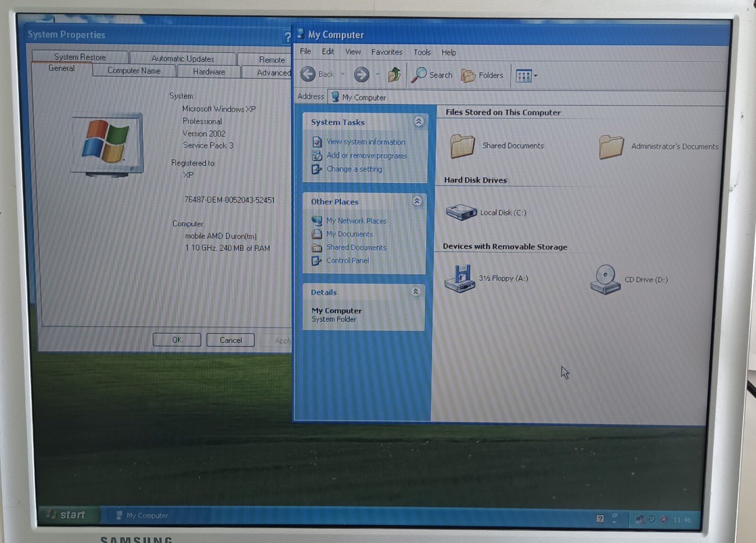The height and width of the screenshot is (543, 756).
Task: Click Cancel in System Properties
Action: pos(231,340)
